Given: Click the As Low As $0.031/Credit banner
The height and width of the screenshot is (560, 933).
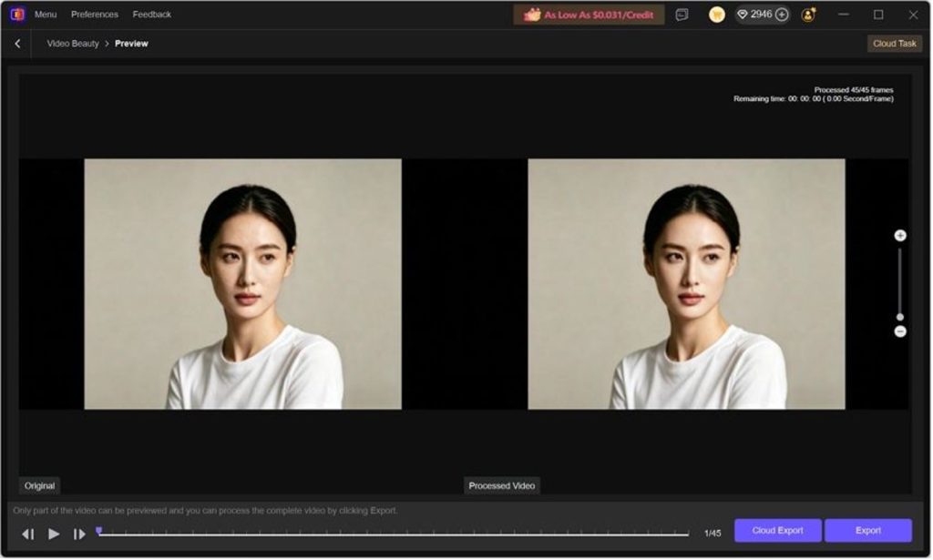Looking at the screenshot, I should click(590, 15).
